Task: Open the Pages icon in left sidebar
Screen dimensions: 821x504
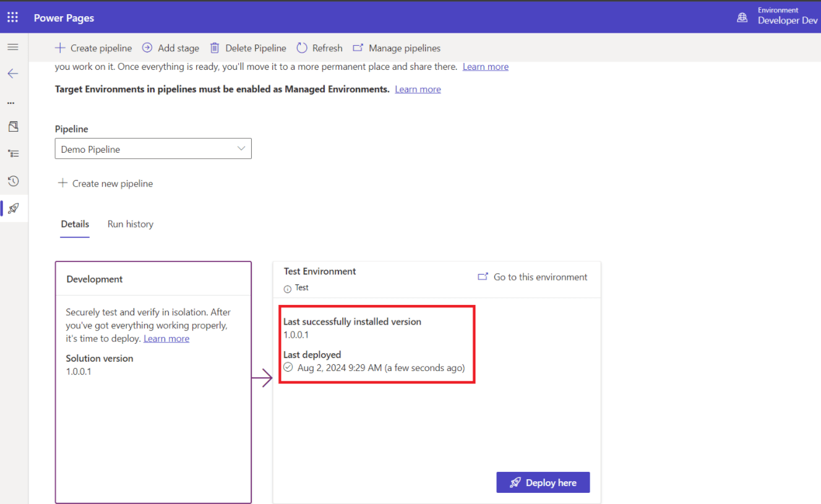Action: pos(13,126)
